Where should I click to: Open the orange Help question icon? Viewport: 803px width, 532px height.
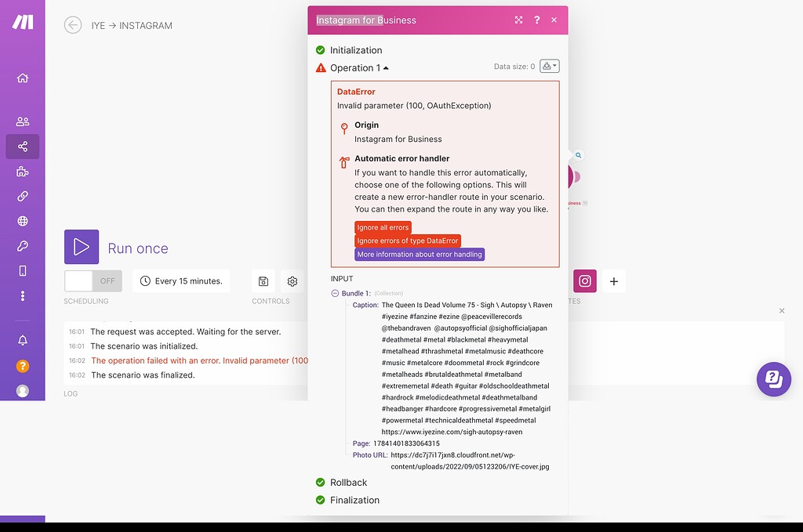(x=23, y=366)
